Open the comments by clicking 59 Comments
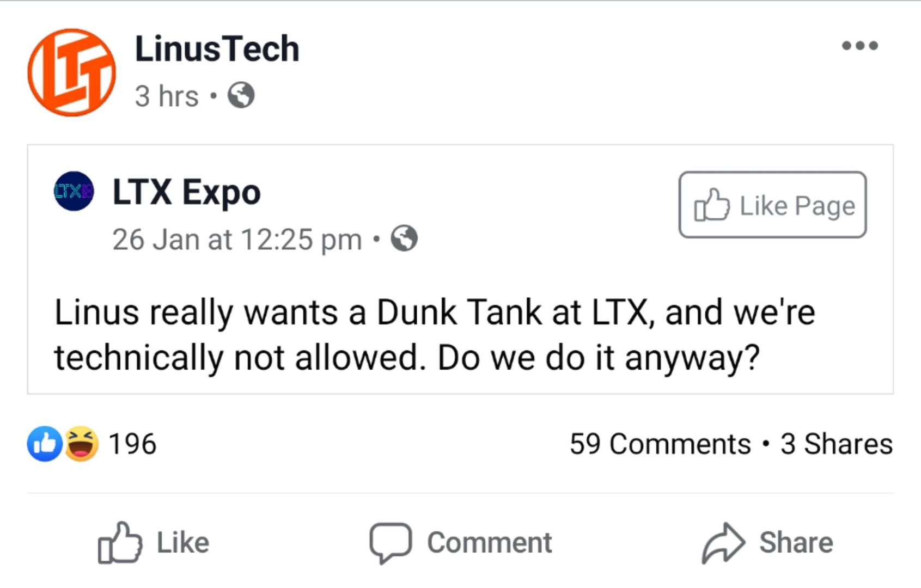The height and width of the screenshot is (588, 921). coord(659,444)
